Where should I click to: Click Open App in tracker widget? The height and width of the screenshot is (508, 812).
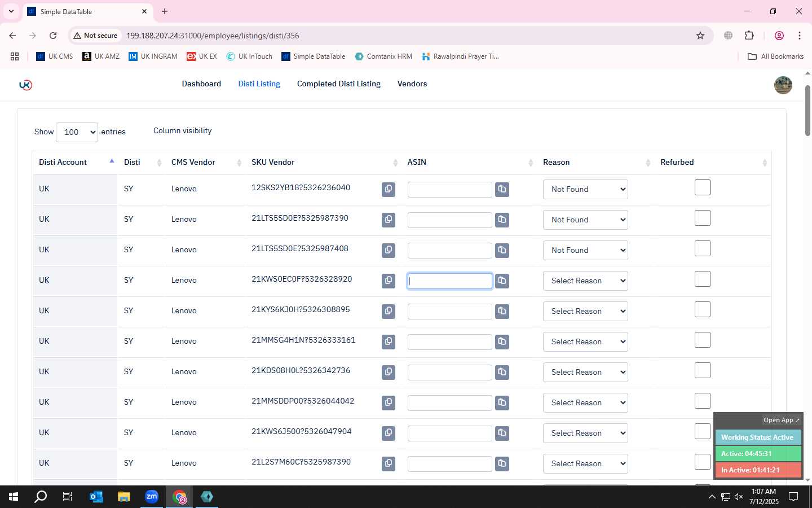(x=781, y=420)
